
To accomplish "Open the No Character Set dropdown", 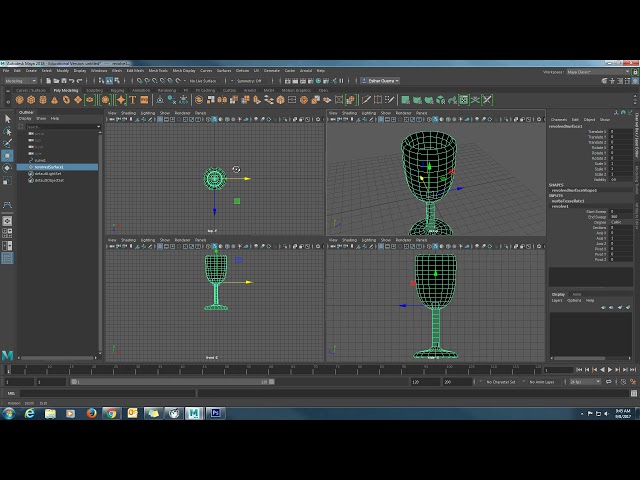I will coord(502,382).
